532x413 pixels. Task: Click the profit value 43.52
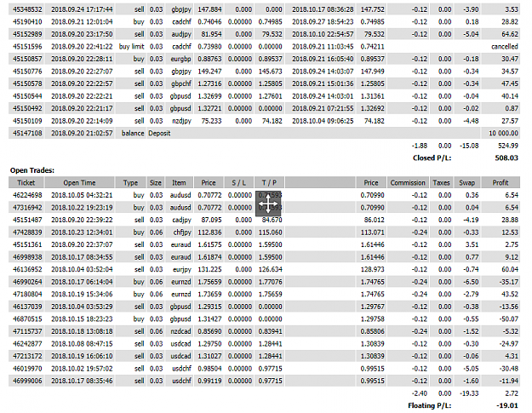tap(510, 295)
